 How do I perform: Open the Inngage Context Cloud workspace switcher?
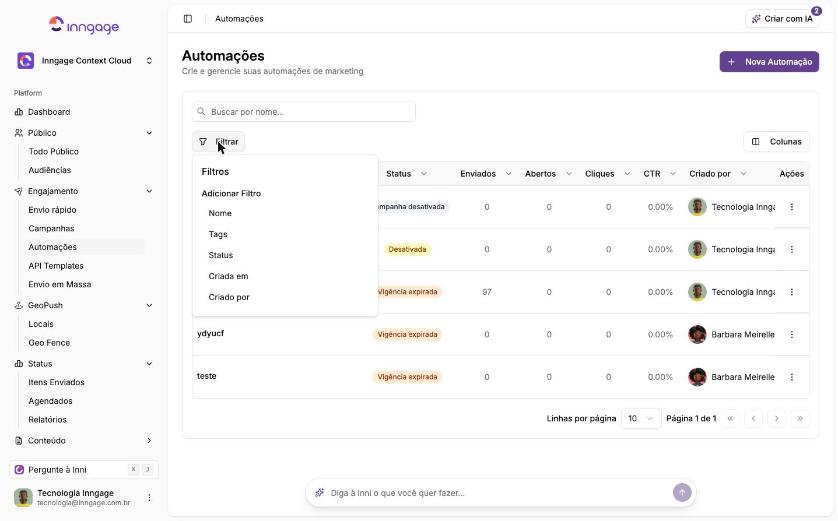[86, 60]
